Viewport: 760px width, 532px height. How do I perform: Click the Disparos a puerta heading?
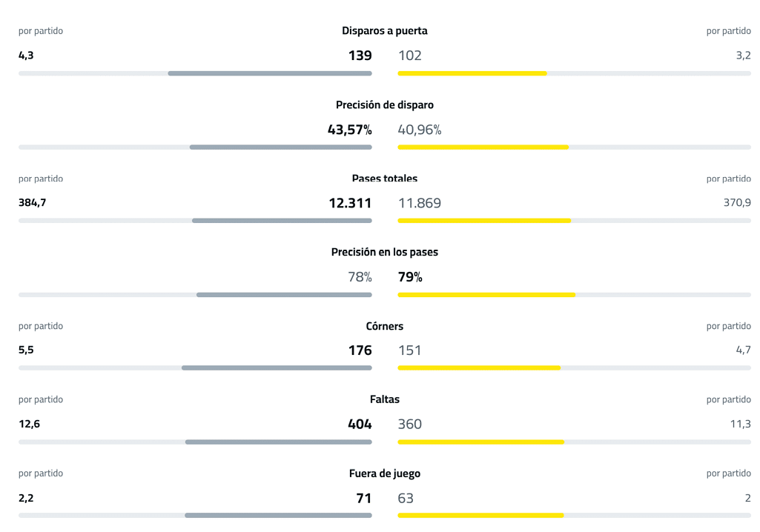click(x=384, y=31)
